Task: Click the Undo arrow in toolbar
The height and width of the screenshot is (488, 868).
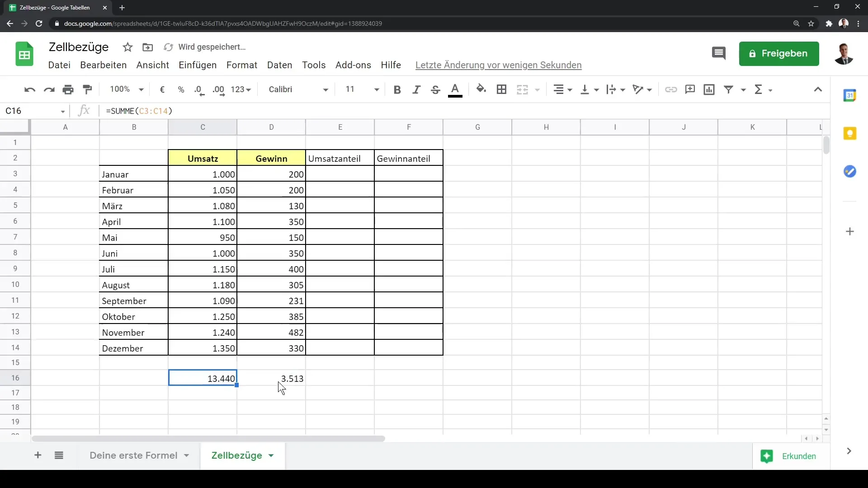Action: coord(30,89)
